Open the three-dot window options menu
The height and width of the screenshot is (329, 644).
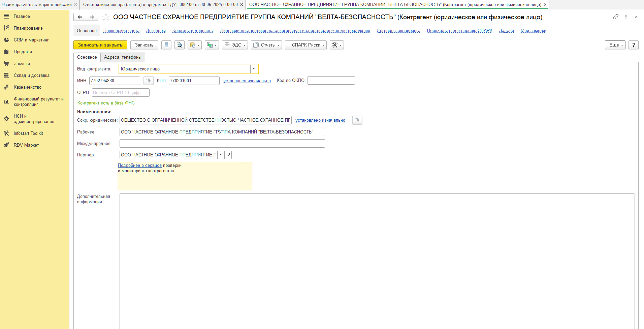[x=626, y=17]
